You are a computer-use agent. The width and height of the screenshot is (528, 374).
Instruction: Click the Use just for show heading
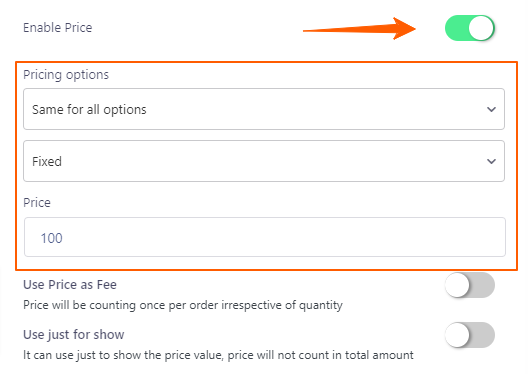click(x=74, y=335)
